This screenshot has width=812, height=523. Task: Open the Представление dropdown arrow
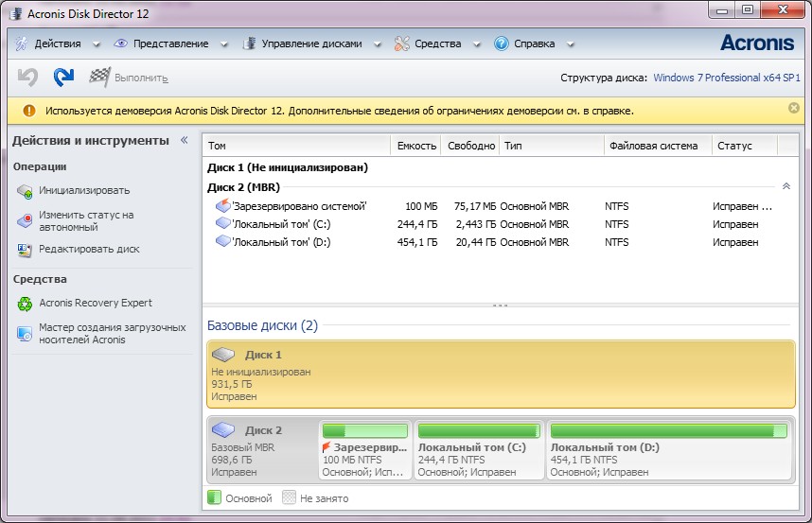click(224, 44)
